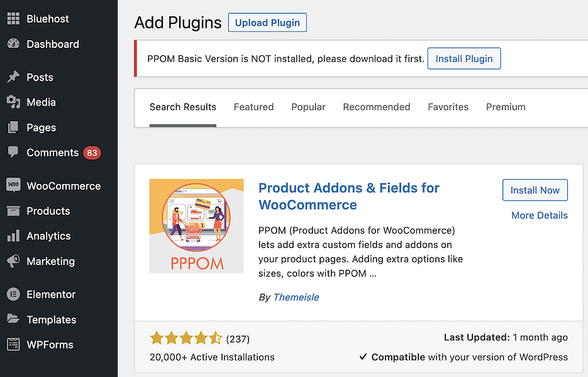
Task: Switch to the Featured tab
Action: click(253, 107)
